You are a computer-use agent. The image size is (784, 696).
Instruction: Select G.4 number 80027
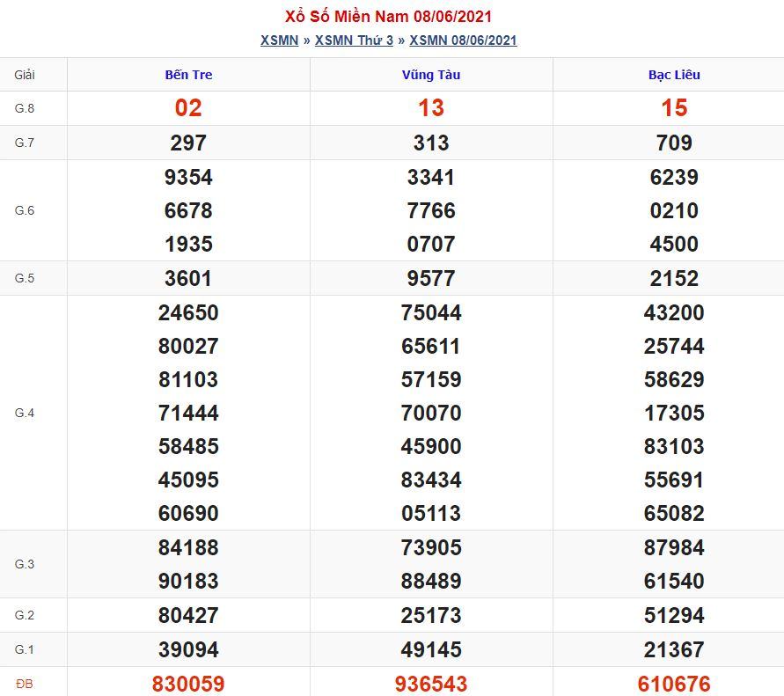point(188,346)
